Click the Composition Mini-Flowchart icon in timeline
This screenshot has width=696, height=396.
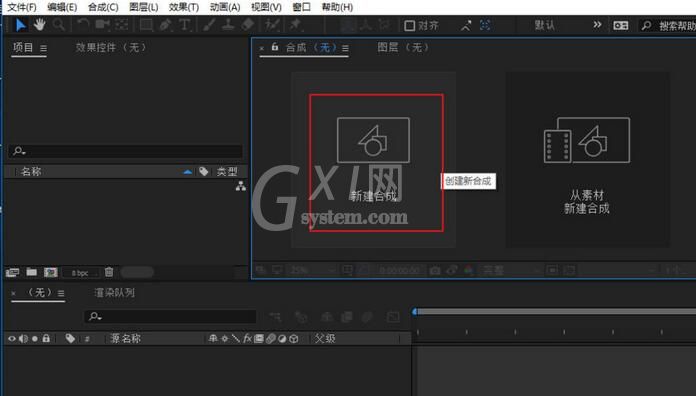[275, 317]
